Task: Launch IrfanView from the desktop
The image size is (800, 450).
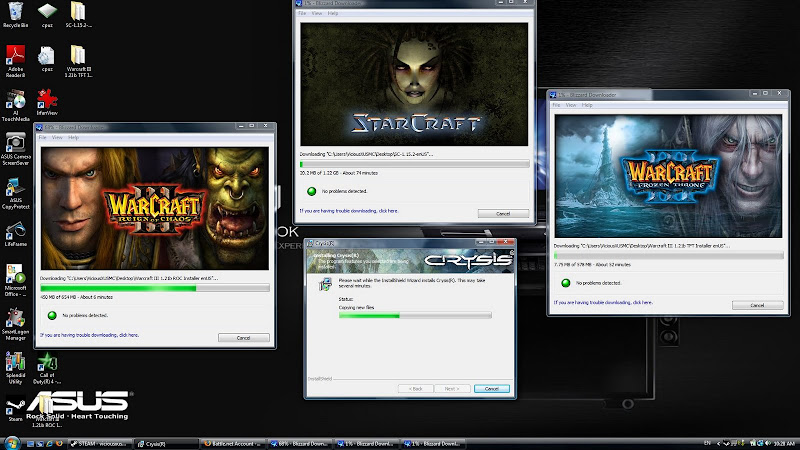Action: 47,102
